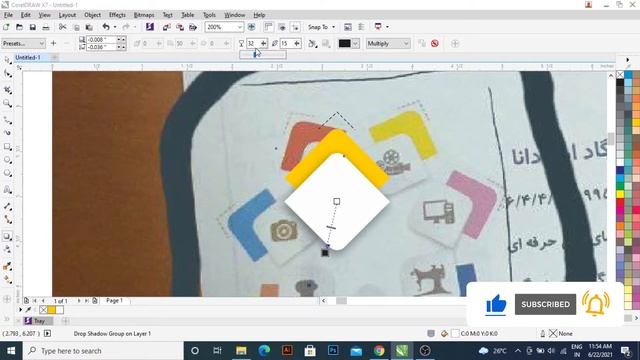Select the Artistic Media tool
Viewport: 640px width, 360px height.
tap(7, 133)
